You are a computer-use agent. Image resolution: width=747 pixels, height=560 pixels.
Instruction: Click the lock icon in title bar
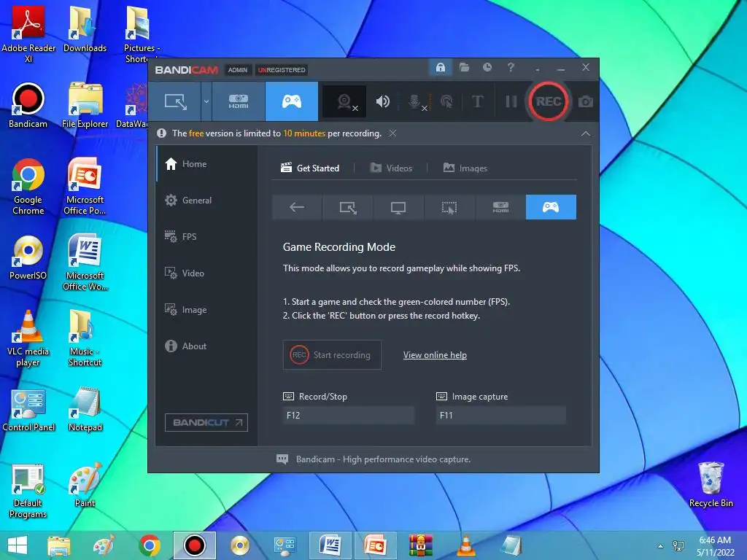tap(440, 68)
